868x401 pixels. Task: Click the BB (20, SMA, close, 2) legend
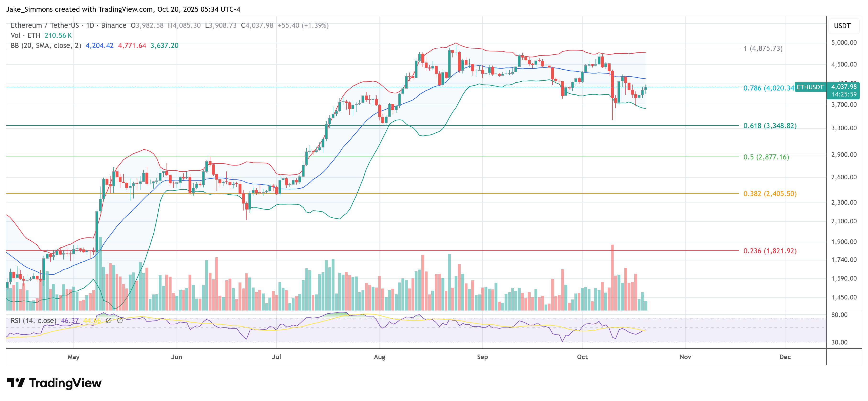click(46, 45)
